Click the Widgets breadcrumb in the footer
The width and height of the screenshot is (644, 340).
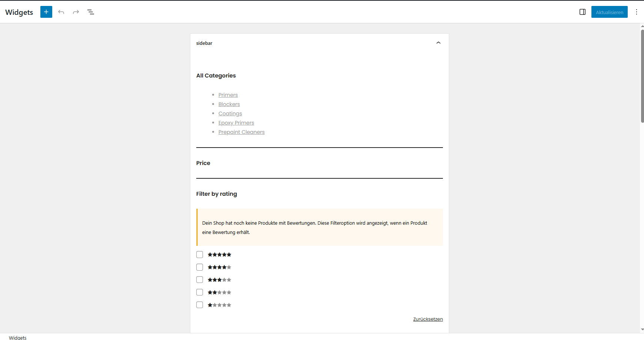click(18, 337)
